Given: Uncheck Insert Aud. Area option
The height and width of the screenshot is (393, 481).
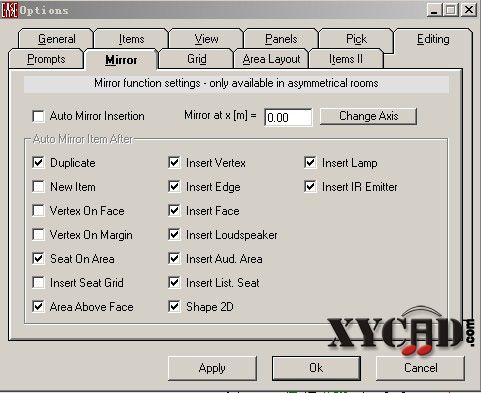Looking at the screenshot, I should 174,259.
